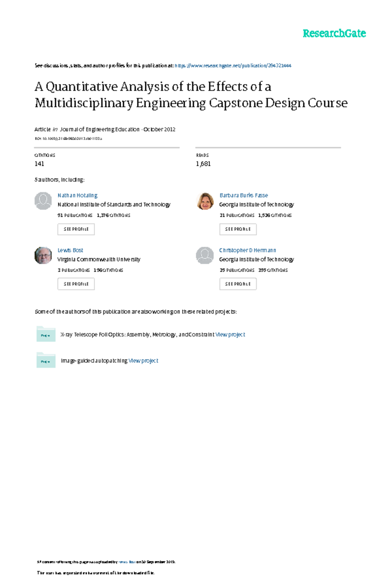Click the ResearchGate logo
The height and width of the screenshot is (588, 392).
coord(334,33)
